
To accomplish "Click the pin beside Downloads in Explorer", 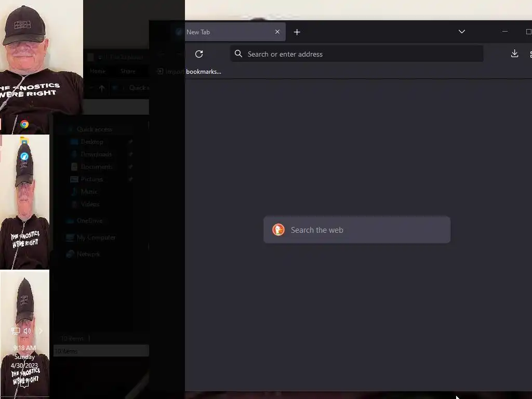I will 130,154.
